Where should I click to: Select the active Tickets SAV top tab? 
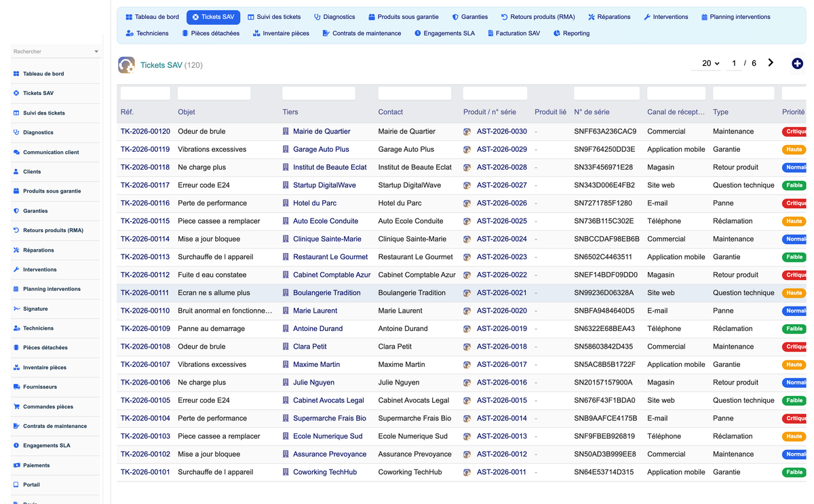pos(214,17)
